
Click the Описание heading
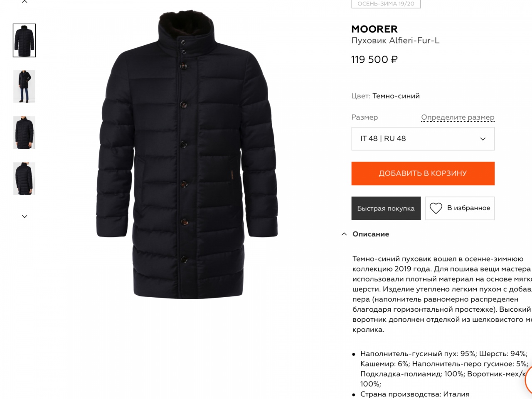tap(371, 234)
